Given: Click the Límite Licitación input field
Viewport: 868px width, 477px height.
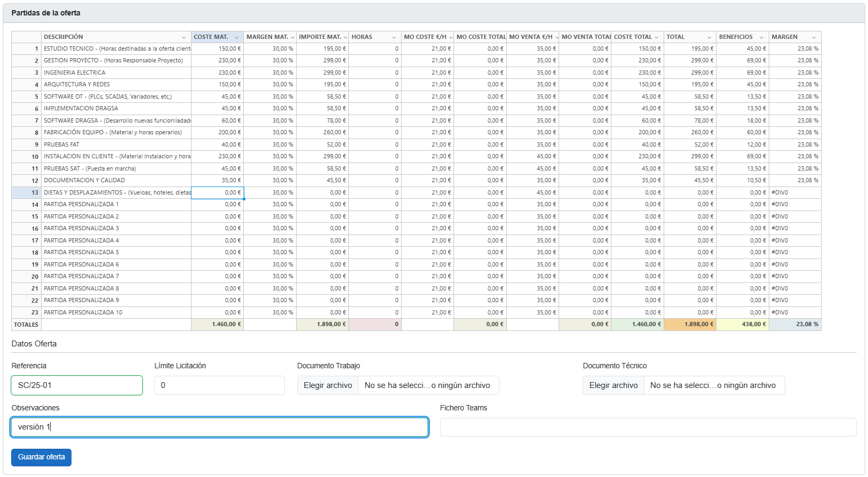Looking at the screenshot, I should 219,385.
